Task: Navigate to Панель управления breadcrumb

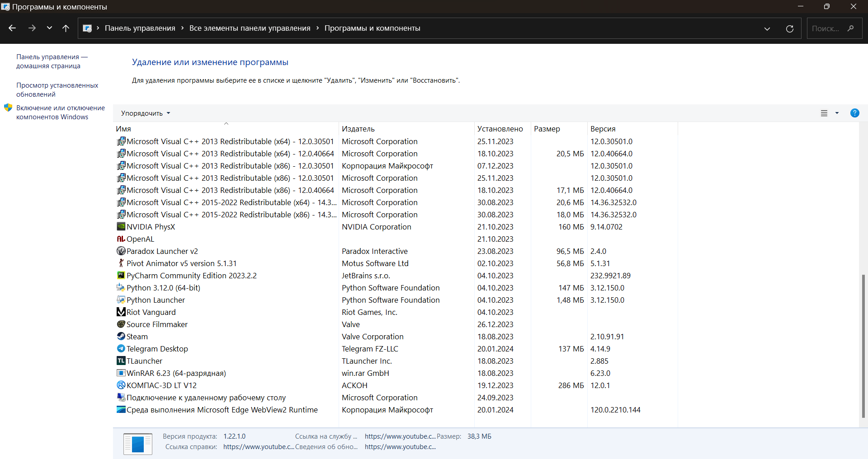Action: pos(140,28)
